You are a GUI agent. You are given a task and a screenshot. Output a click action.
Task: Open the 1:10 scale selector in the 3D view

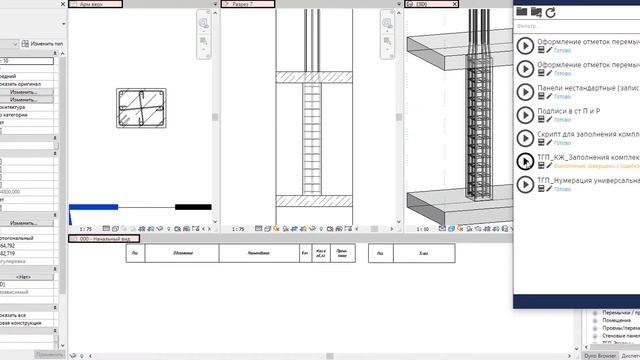click(422, 229)
